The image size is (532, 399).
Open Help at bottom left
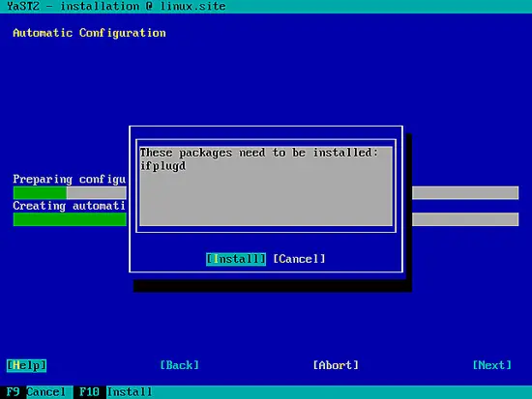pyautogui.click(x=26, y=365)
